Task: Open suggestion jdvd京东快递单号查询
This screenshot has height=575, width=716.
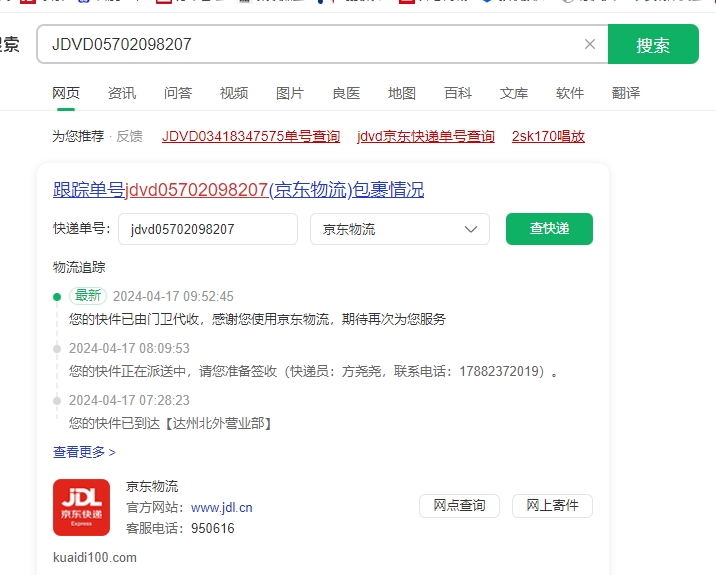Action: click(x=426, y=136)
